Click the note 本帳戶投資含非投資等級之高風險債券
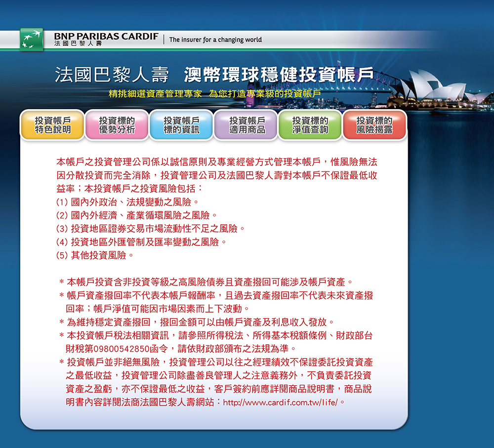 click(206, 282)
